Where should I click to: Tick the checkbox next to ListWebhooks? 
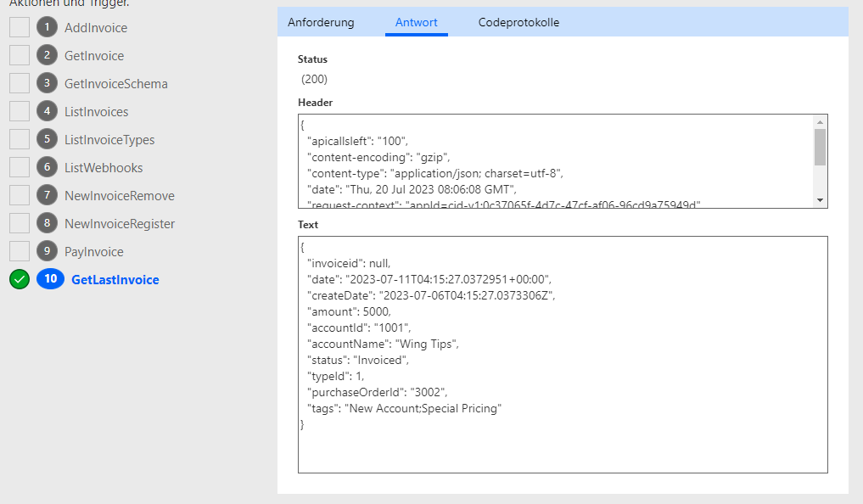[x=20, y=168]
